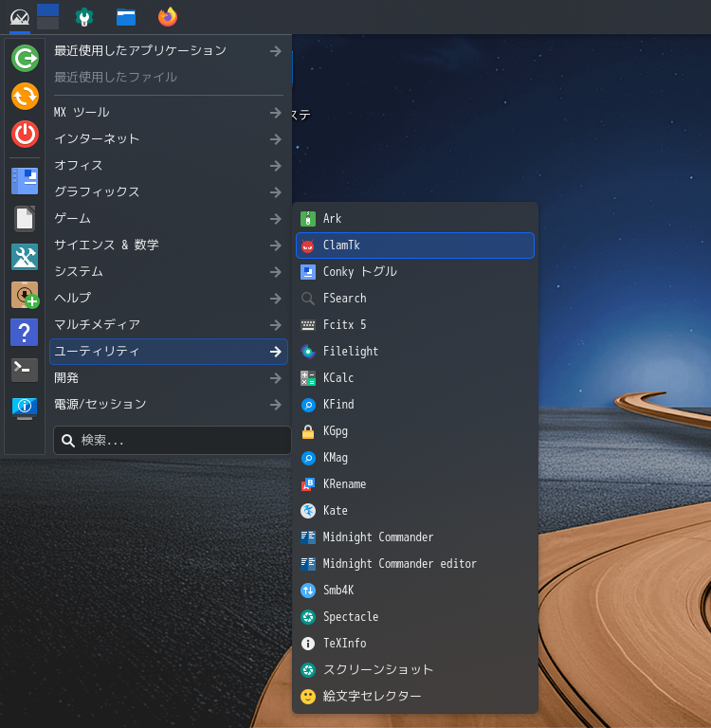Click the application menu launcher in panel
The width and height of the screenshot is (711, 728).
(x=20, y=17)
